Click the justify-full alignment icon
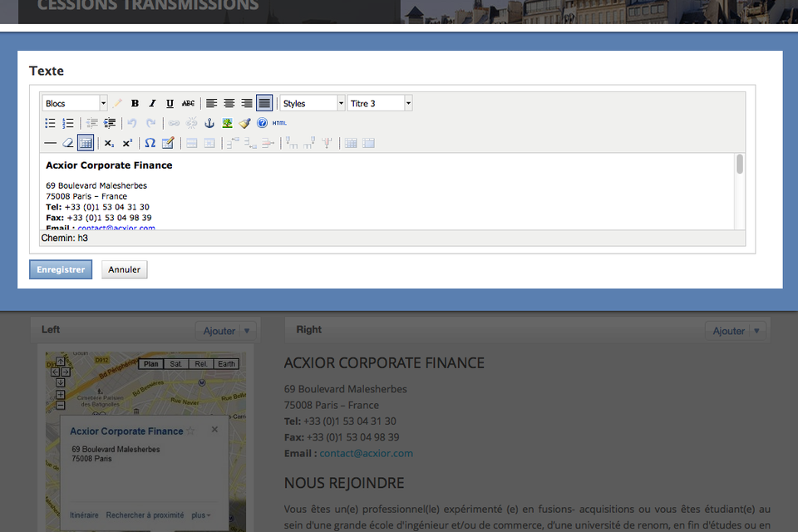 [x=264, y=104]
